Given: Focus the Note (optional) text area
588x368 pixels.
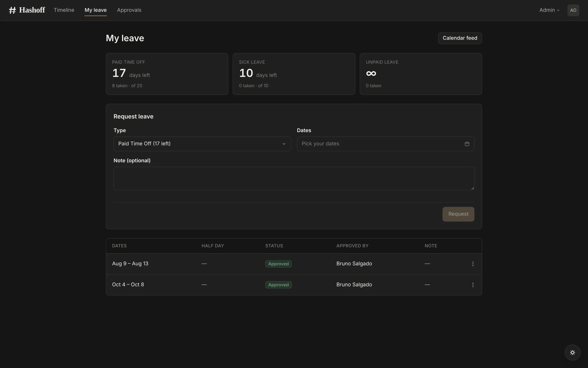Looking at the screenshot, I should tap(294, 178).
